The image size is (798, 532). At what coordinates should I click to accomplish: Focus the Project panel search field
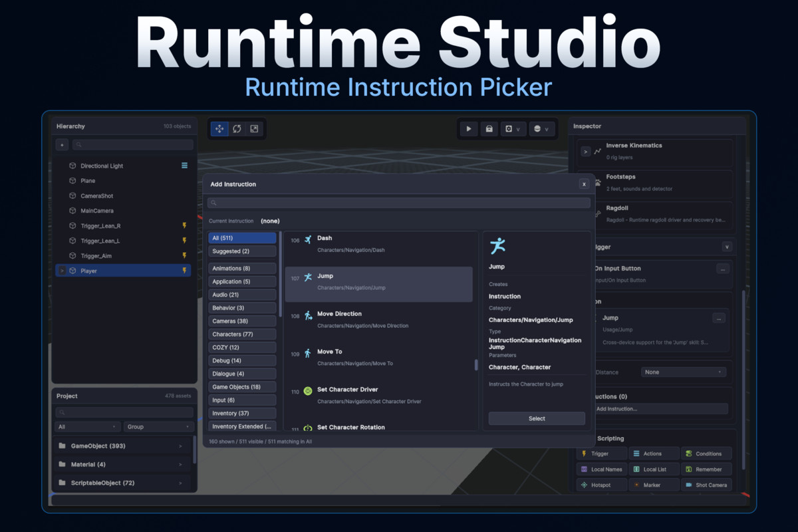point(124,413)
